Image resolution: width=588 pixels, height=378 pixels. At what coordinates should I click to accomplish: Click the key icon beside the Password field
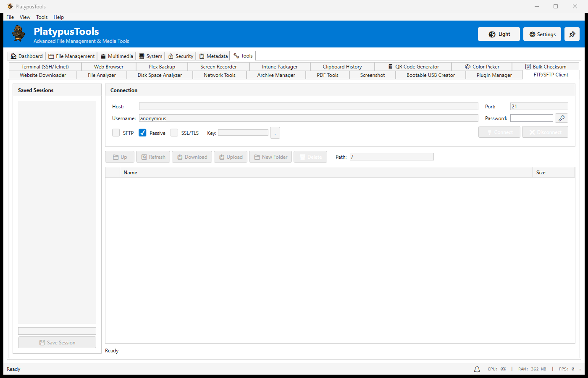coord(562,118)
